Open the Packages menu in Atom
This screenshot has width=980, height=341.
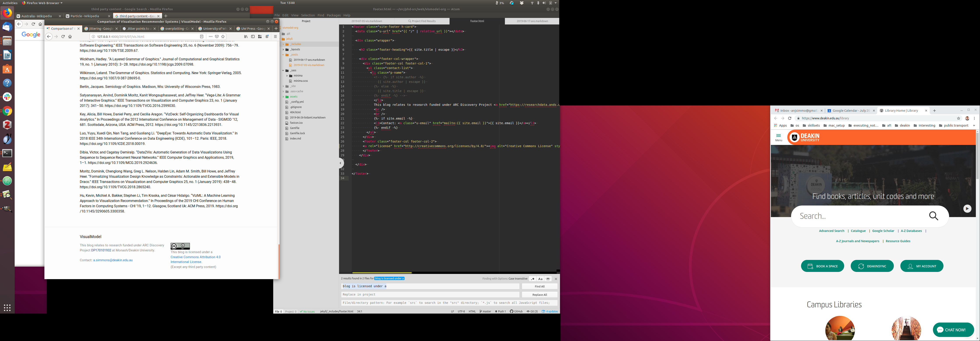click(x=333, y=15)
